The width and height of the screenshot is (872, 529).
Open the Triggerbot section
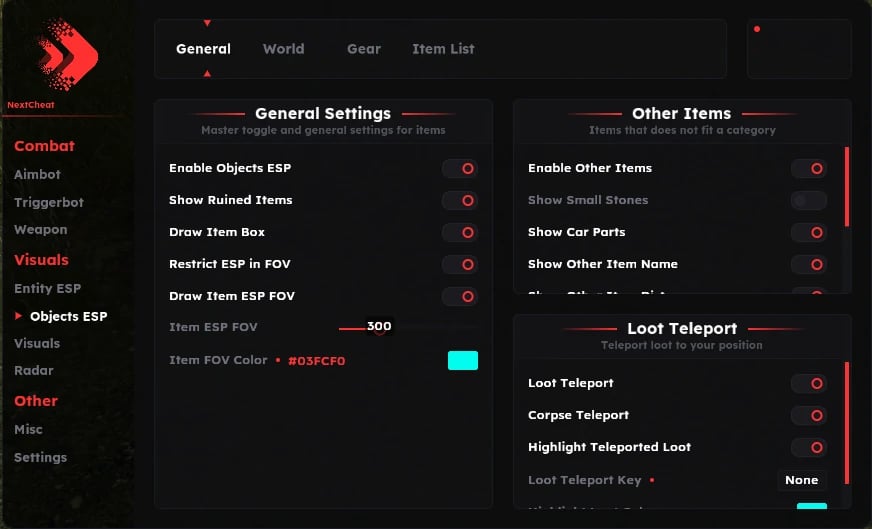pyautogui.click(x=49, y=203)
